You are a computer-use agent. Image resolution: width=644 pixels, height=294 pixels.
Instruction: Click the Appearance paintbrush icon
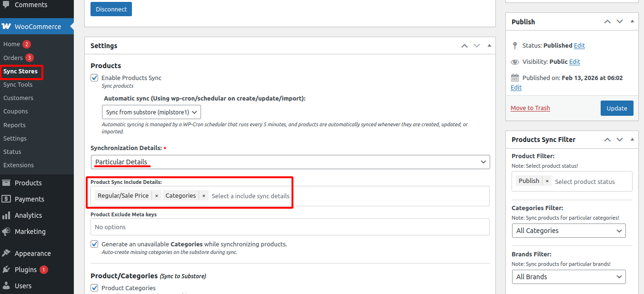click(x=6, y=253)
